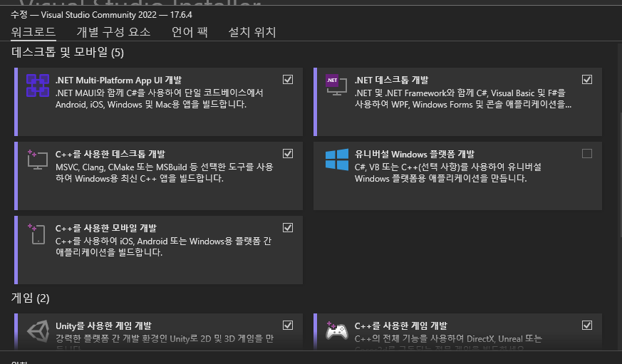Uncheck C++를 사용한 게임 개발 checkbox
The image size is (622, 364).
(587, 325)
